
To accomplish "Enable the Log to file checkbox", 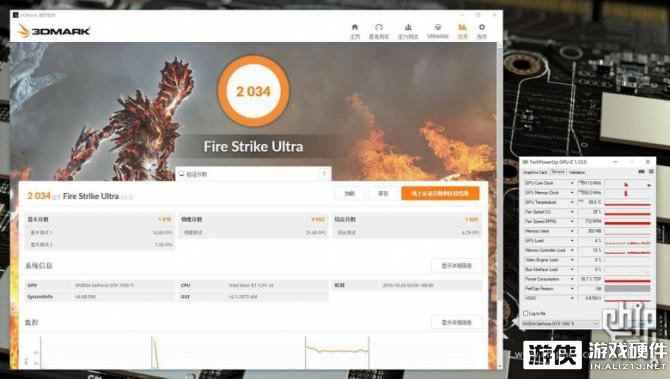I will pos(526,314).
